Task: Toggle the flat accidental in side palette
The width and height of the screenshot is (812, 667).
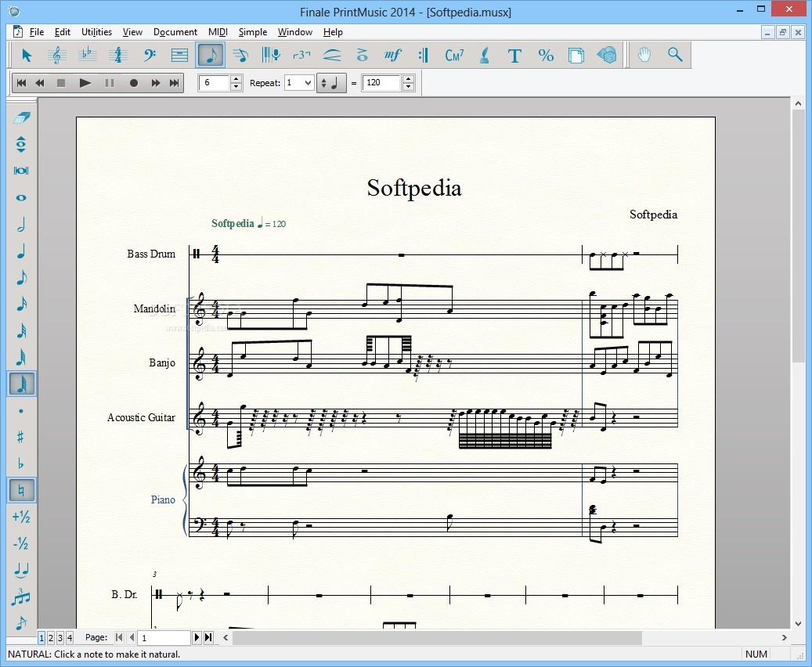Action: click(21, 463)
